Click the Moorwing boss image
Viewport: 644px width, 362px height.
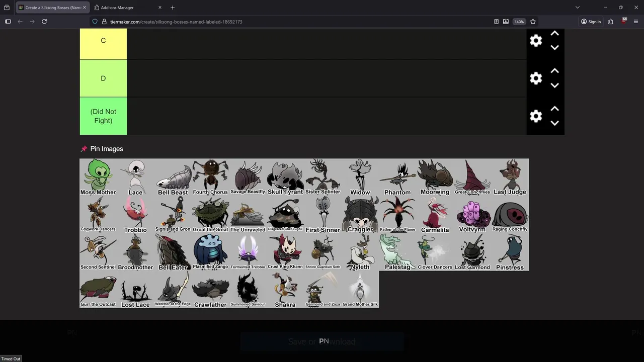[435, 177]
